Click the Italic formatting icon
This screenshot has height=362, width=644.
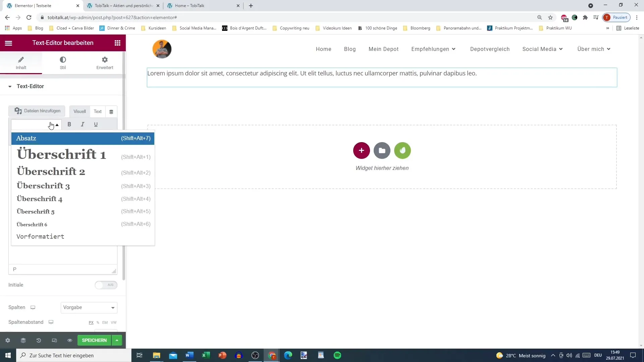[x=83, y=124]
